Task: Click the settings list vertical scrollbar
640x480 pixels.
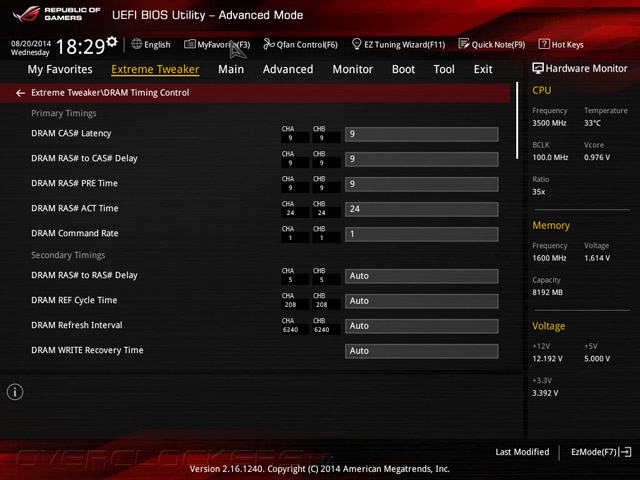Action: tap(517, 120)
